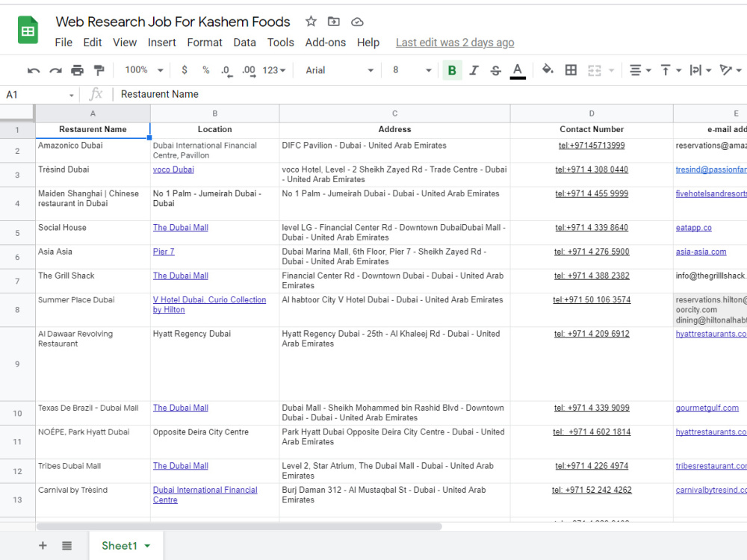Open merge cells dropdown arrow
The height and width of the screenshot is (560, 747).
point(612,70)
